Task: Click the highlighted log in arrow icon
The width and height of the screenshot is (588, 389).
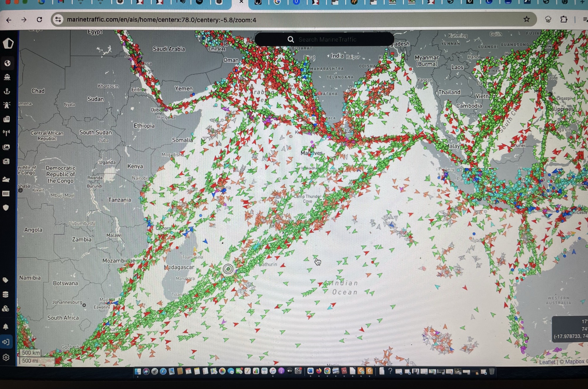Action: (6, 342)
